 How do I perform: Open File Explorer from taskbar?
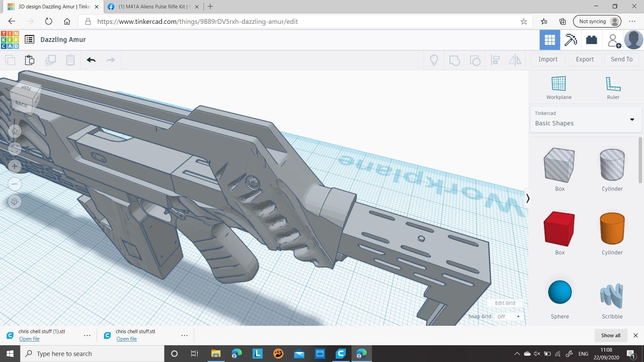click(216, 354)
